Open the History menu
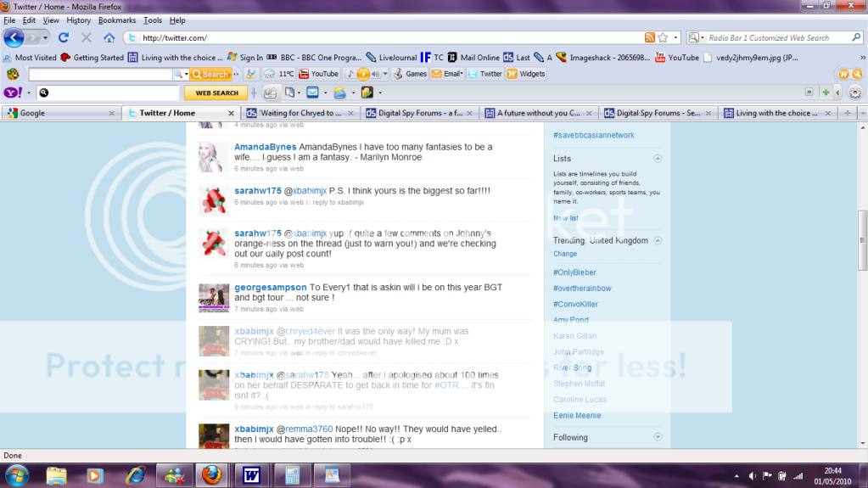Viewport: 868px width, 488px height. 78,20
